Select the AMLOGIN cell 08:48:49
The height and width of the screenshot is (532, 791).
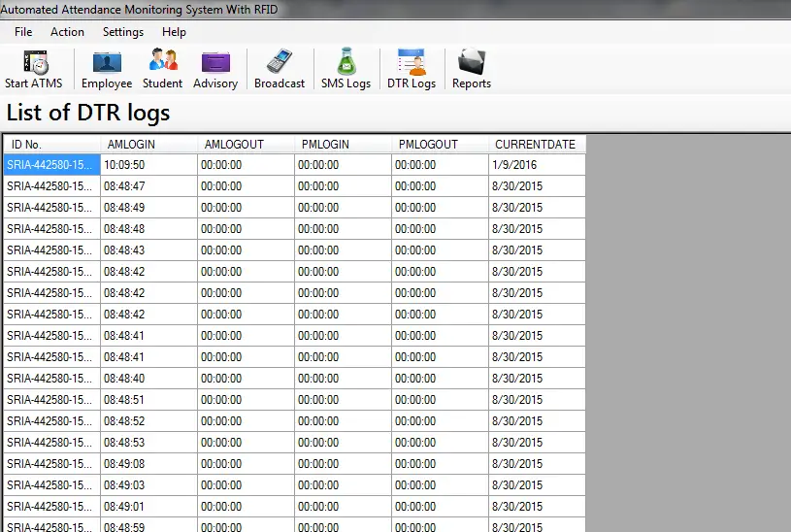148,208
